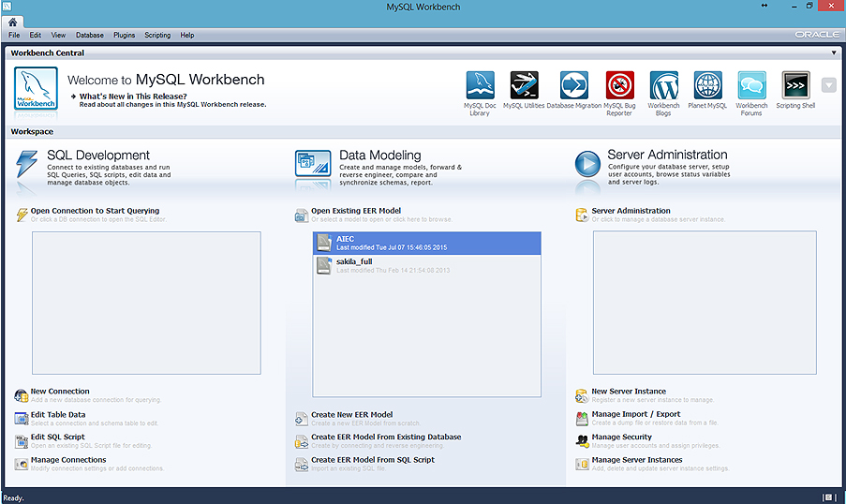Click New Connection link
This screenshot has height=504, width=846.
pyautogui.click(x=60, y=392)
